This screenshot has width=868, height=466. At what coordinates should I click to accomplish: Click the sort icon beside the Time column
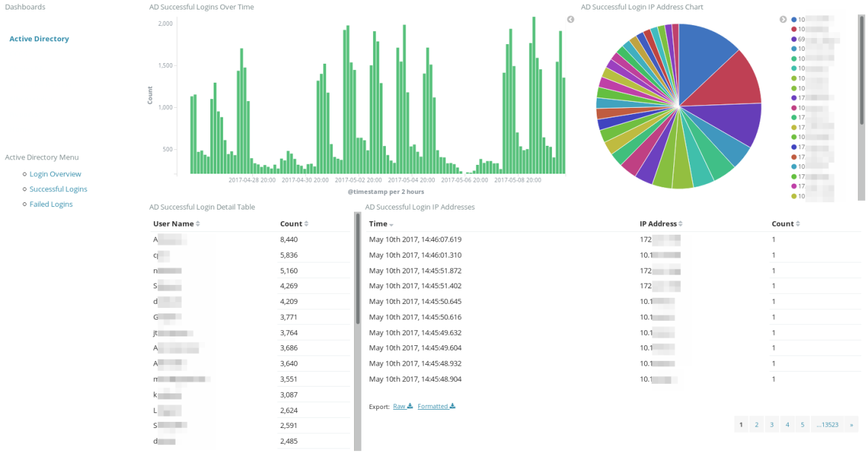[x=391, y=224]
